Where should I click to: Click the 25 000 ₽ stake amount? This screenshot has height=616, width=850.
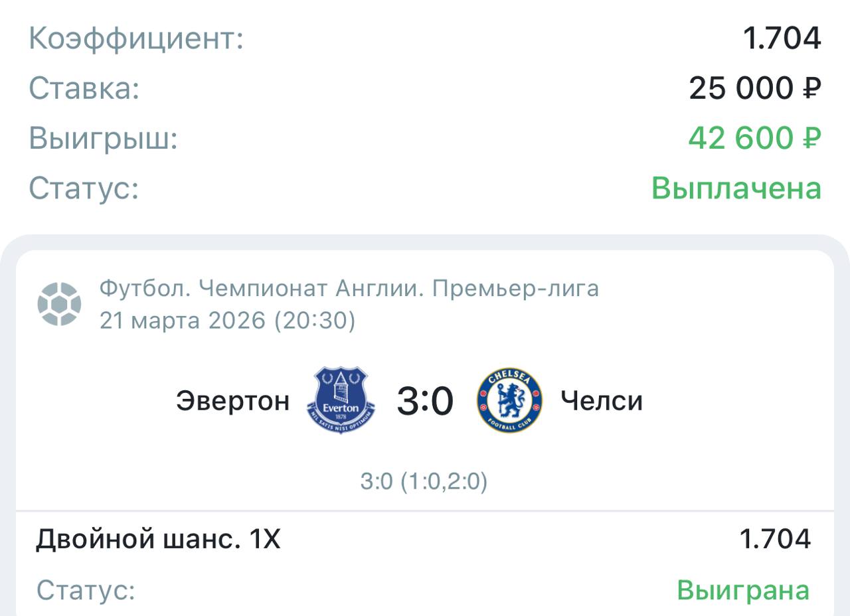click(x=754, y=88)
